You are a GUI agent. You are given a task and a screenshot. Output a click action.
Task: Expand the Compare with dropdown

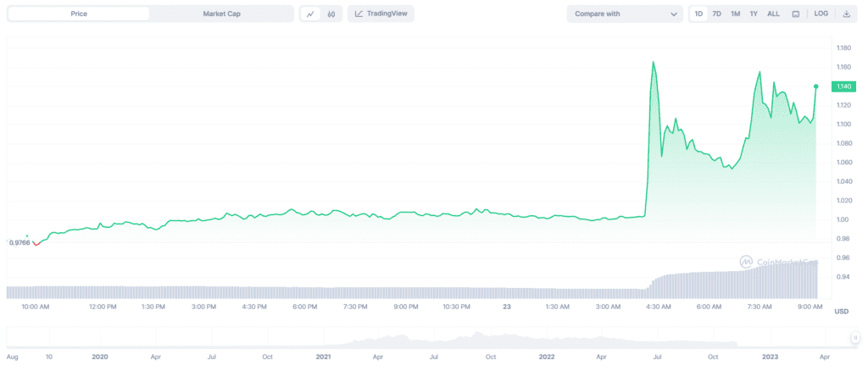[x=625, y=14]
